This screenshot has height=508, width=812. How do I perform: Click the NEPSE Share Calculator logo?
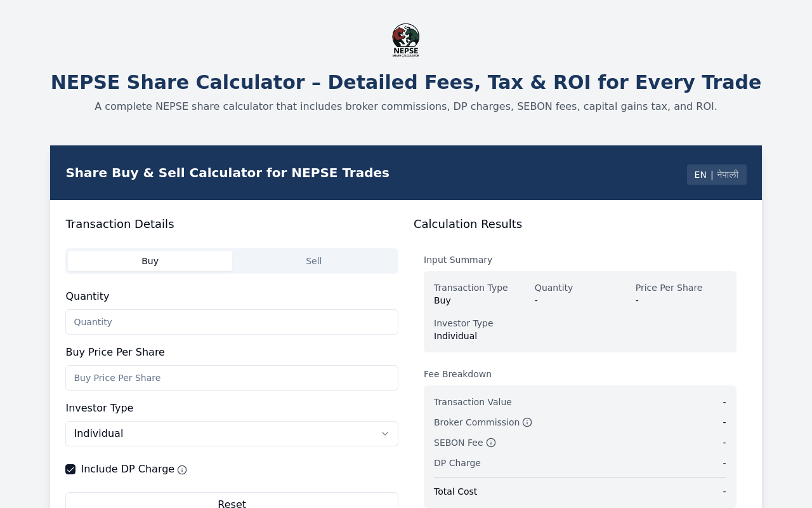point(406,40)
